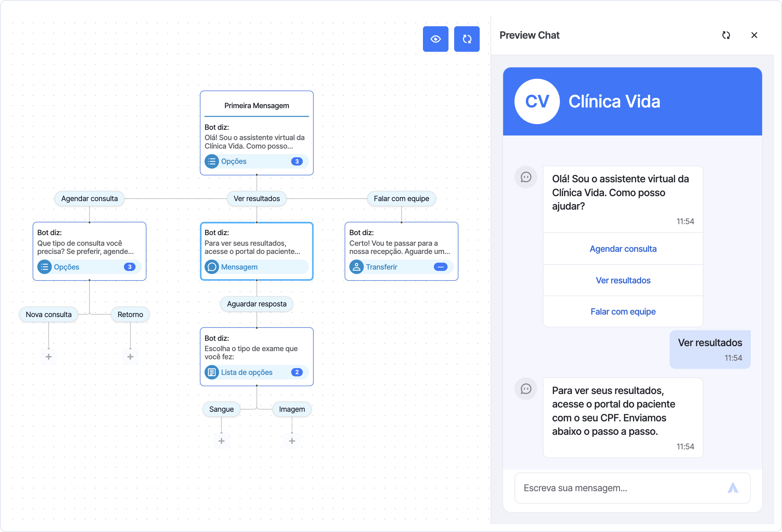Choose Ver resultados in the chat options

623,281
